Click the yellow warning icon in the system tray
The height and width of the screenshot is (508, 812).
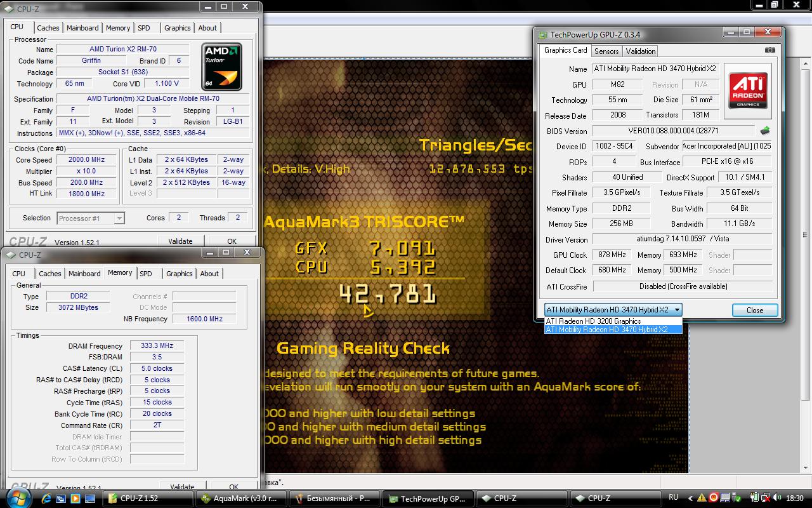702,498
